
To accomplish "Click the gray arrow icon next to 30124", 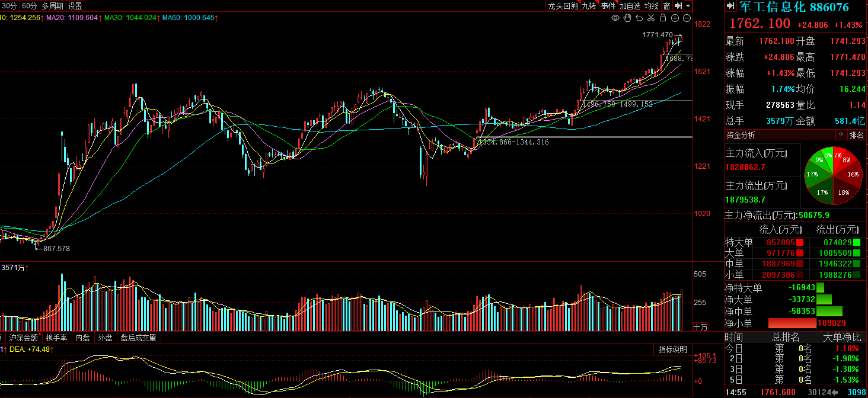I will pyautogui.click(x=835, y=391).
